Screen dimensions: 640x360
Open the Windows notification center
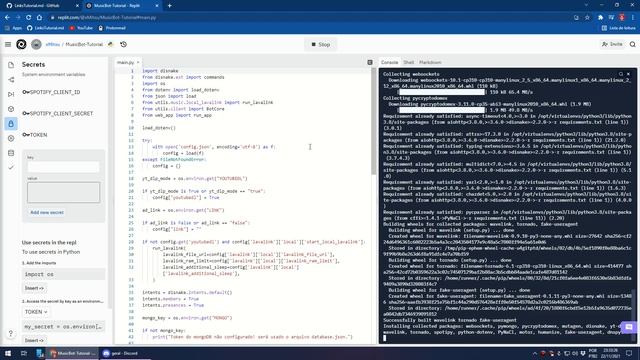629,353
